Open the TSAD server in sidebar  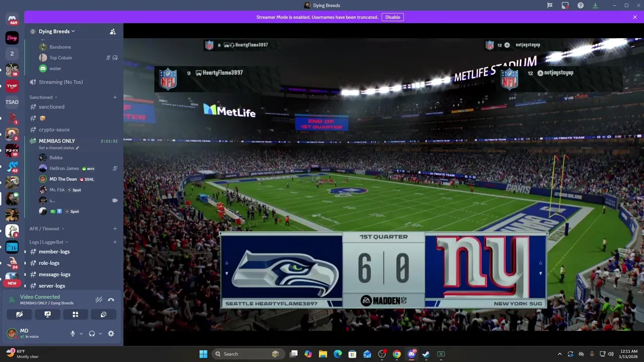coord(12,102)
